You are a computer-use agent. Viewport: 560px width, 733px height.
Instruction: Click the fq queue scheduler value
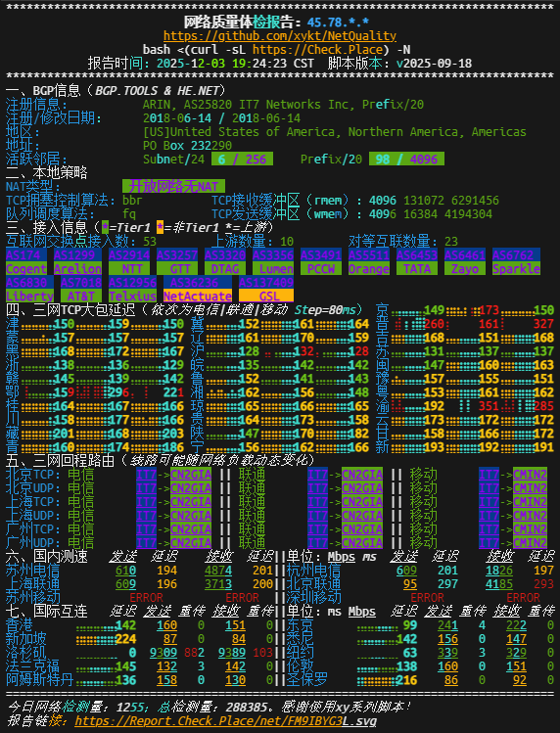click(129, 214)
